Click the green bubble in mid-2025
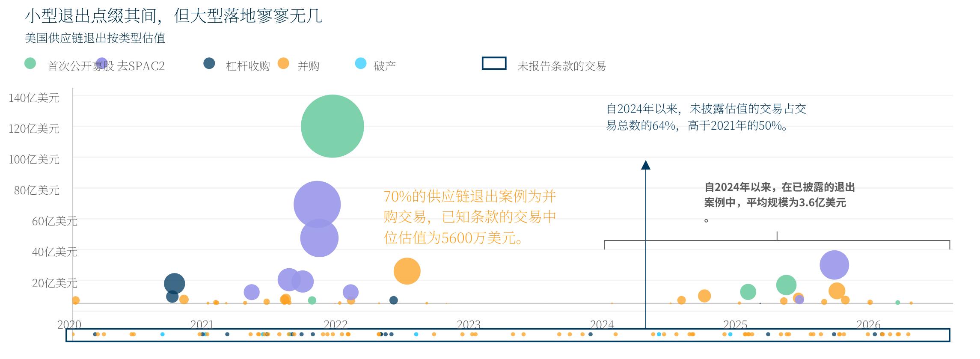Screen dimensions: 980x359 coord(786,285)
